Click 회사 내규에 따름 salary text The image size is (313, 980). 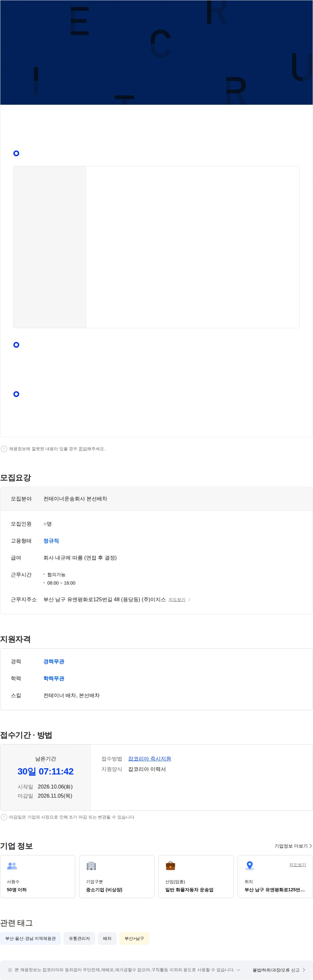click(x=80, y=558)
